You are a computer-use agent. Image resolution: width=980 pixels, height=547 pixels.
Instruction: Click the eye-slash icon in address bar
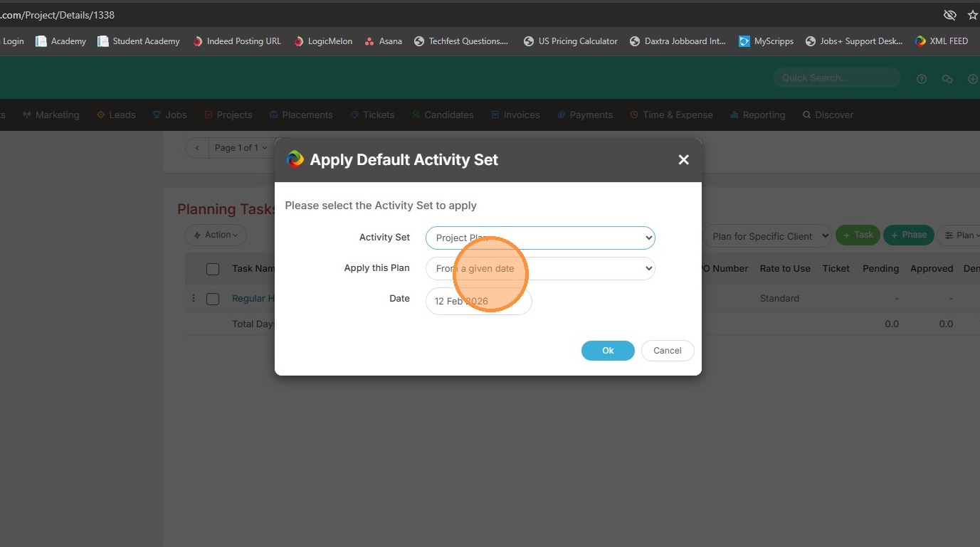(x=949, y=15)
